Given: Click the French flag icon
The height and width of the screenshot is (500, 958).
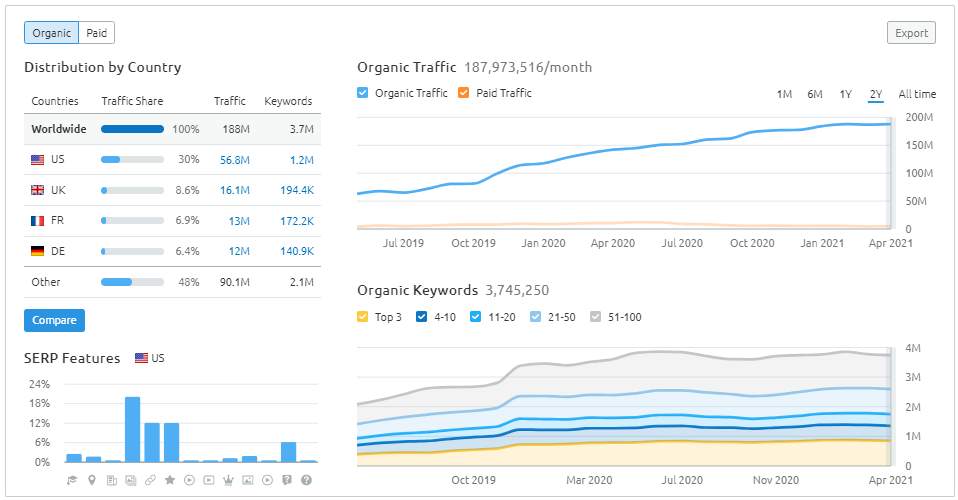Looking at the screenshot, I should (x=37, y=221).
